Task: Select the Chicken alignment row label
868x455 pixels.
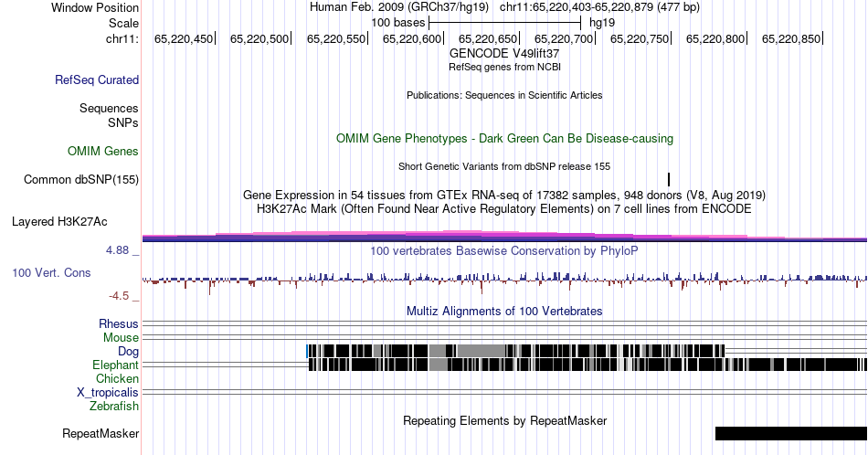Action: (117, 378)
